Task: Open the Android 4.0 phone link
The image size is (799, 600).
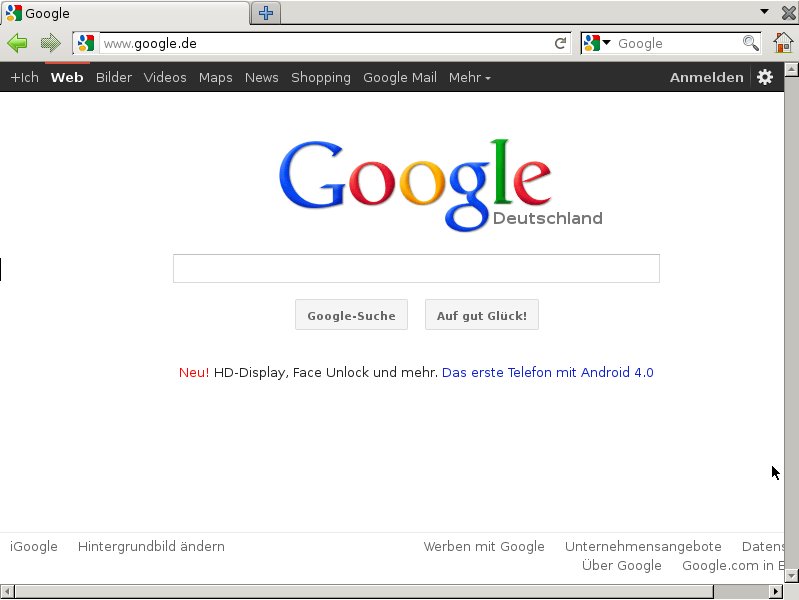Action: (547, 372)
